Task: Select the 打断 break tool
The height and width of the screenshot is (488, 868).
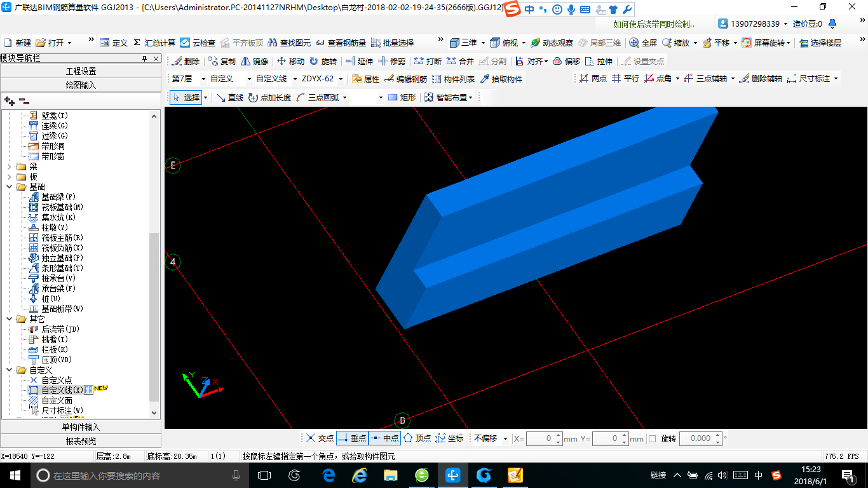Action: coord(428,61)
